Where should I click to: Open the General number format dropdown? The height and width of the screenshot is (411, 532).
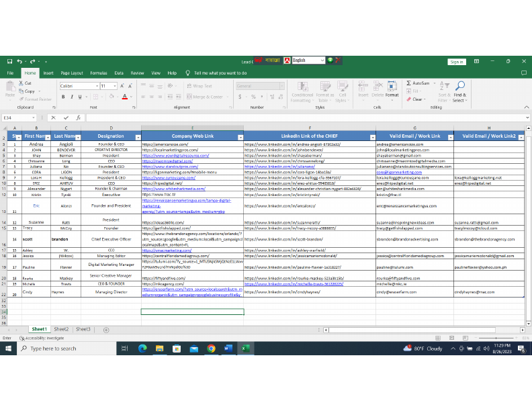[x=281, y=86]
